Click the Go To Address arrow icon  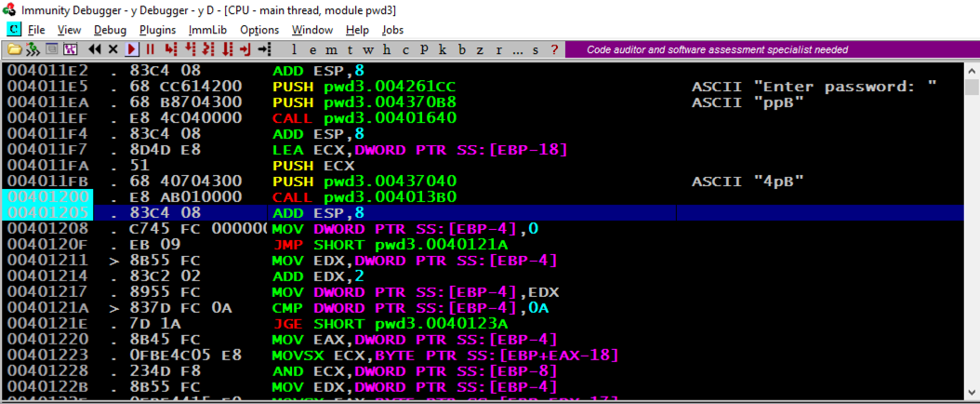(264, 49)
